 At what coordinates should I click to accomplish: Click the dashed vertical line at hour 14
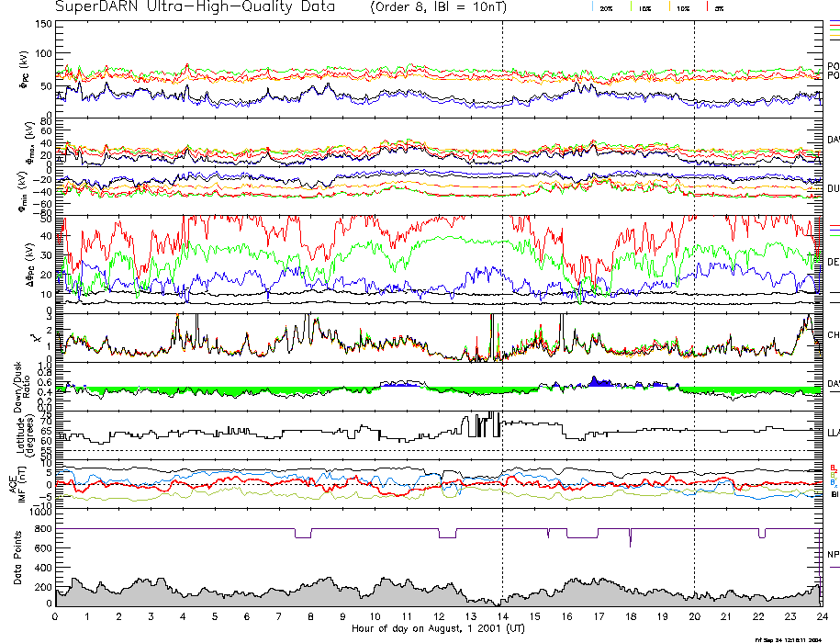502,276
